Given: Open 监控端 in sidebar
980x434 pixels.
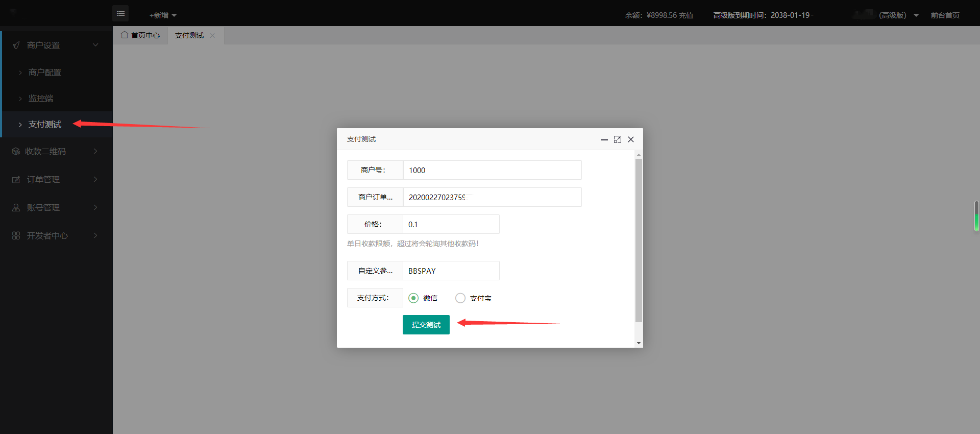Looking at the screenshot, I should [41, 99].
